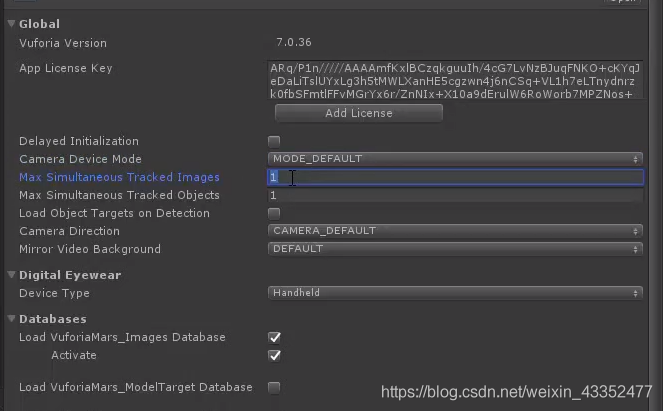The height and width of the screenshot is (411, 663).
Task: Open the Mirror Video Background dropdown
Action: [455, 249]
